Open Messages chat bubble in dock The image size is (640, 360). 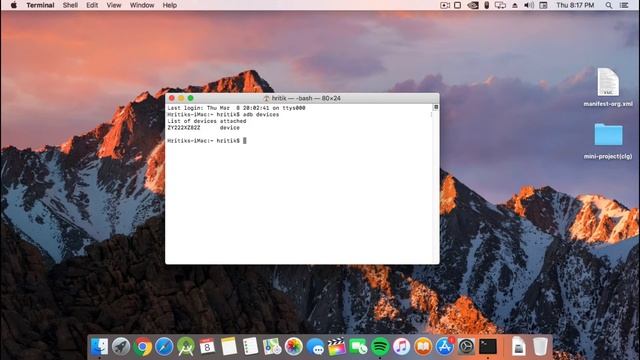point(315,347)
